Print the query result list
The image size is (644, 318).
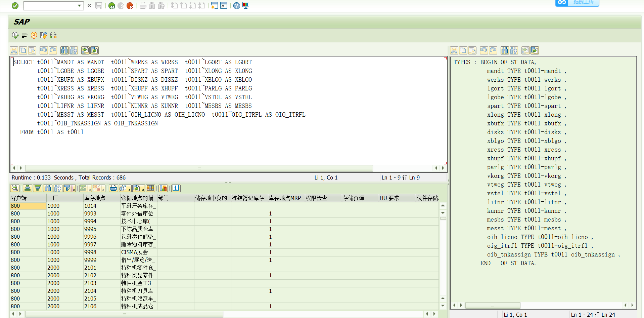pos(113,188)
